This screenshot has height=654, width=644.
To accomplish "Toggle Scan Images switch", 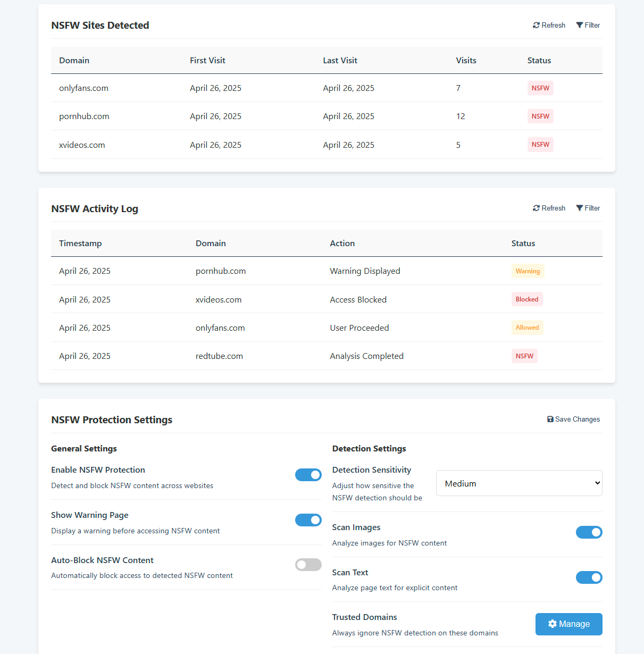I will click(x=589, y=532).
